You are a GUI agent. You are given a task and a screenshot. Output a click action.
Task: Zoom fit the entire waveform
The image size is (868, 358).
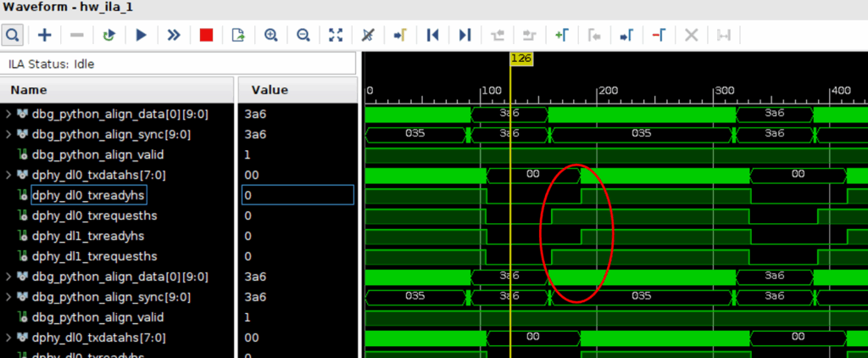(336, 36)
